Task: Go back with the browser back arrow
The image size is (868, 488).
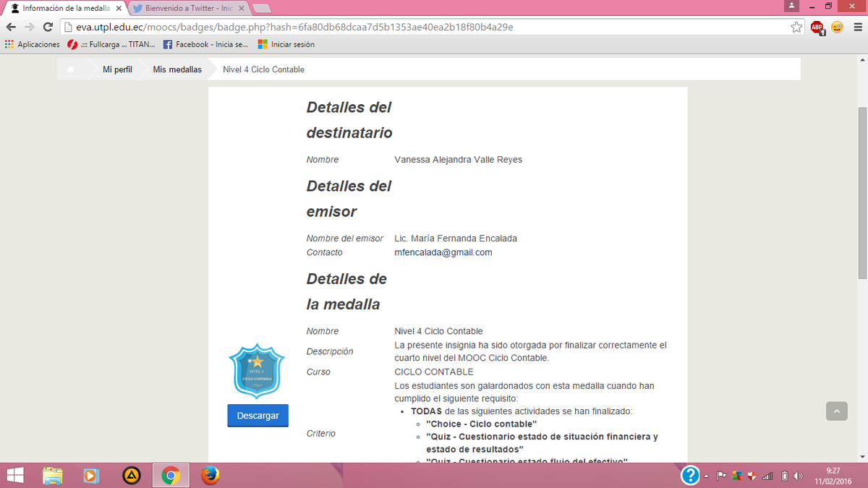Action: pos(10,27)
